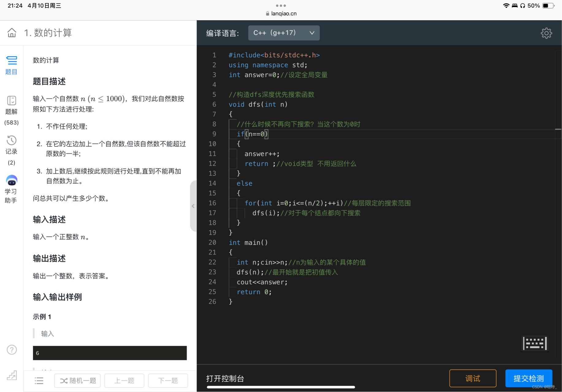
Task: Open the 记录 submission history tab
Action: 11,150
